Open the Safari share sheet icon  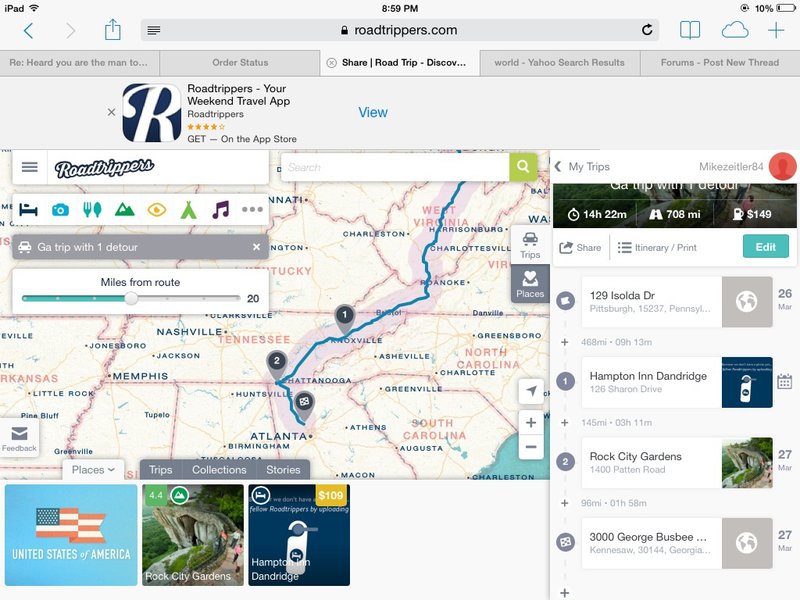[x=112, y=30]
